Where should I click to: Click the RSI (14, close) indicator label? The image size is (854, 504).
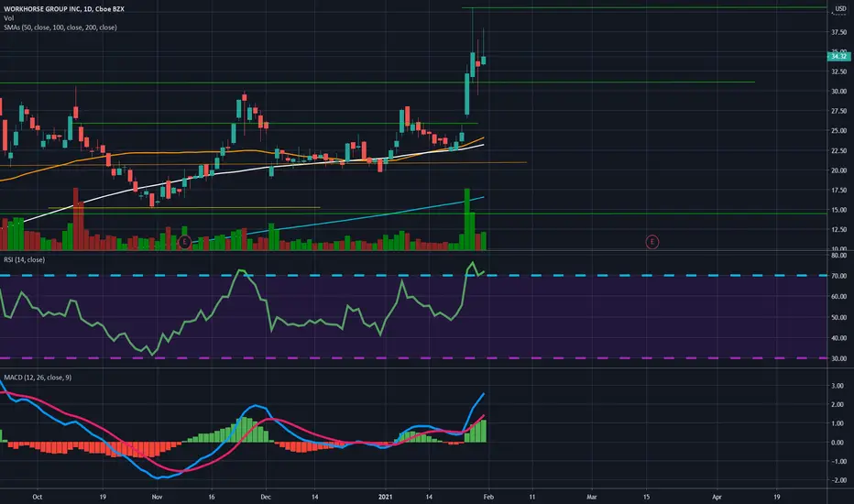point(25,260)
